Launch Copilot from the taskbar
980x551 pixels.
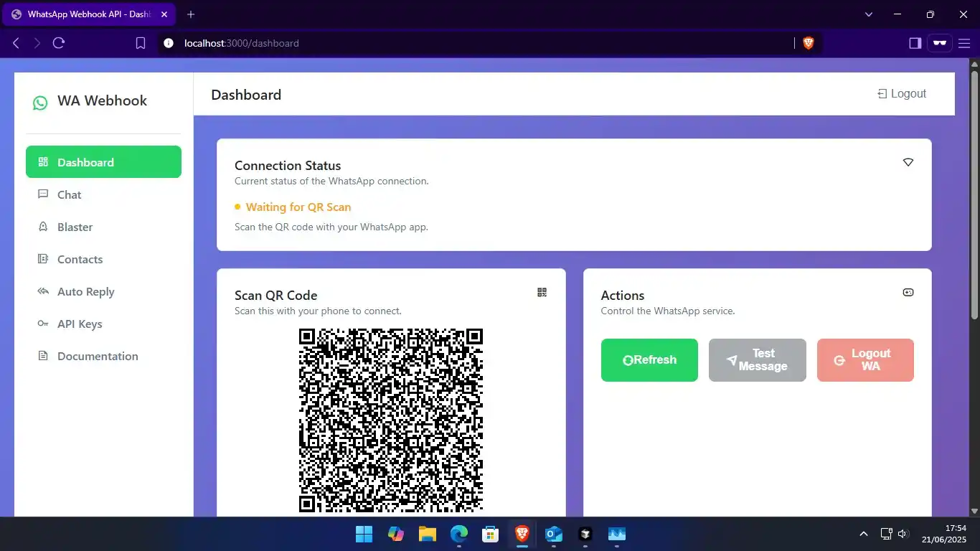[396, 534]
